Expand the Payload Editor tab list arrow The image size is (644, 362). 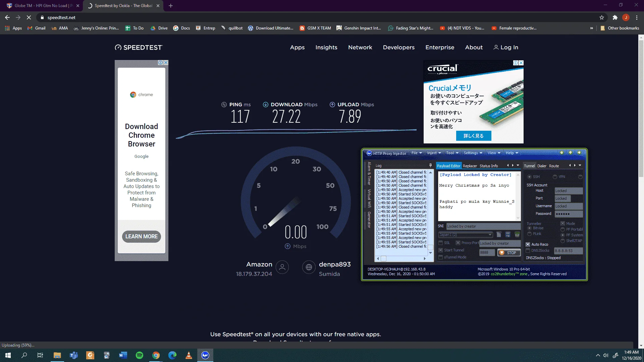(518, 165)
